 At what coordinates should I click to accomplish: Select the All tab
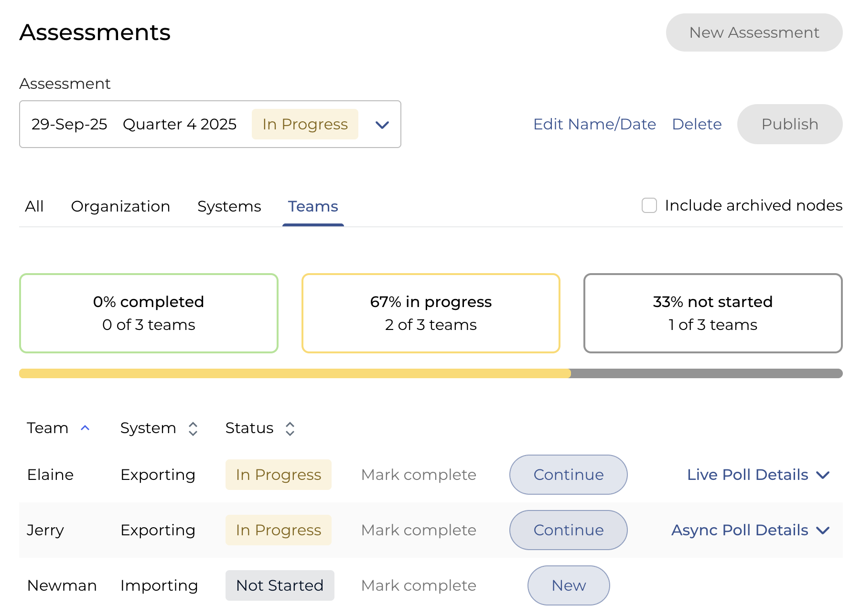(34, 206)
